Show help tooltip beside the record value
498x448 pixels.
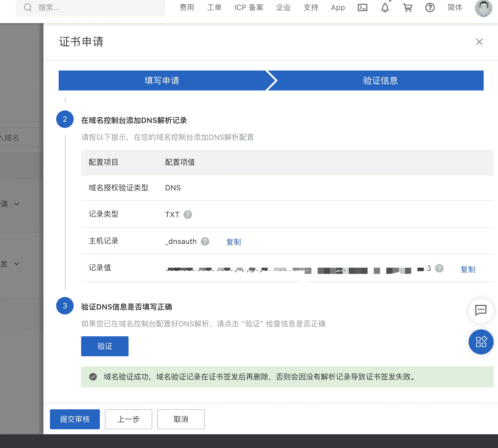pos(439,268)
